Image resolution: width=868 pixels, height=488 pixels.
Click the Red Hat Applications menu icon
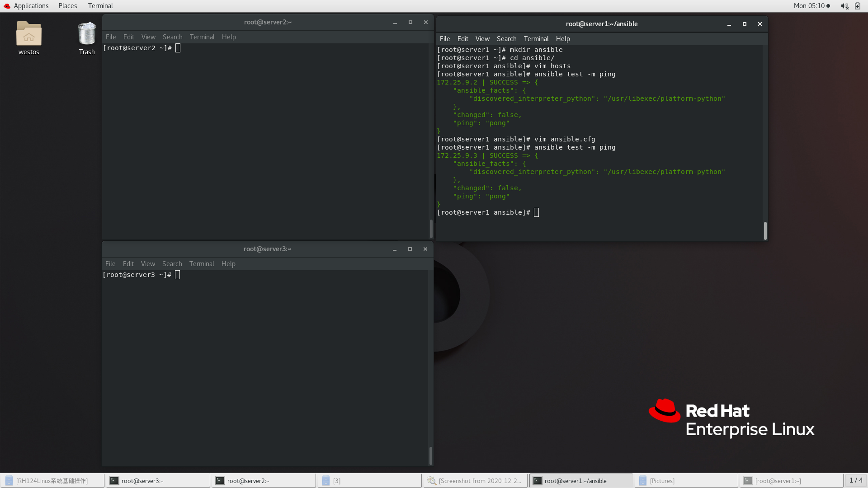[7, 6]
